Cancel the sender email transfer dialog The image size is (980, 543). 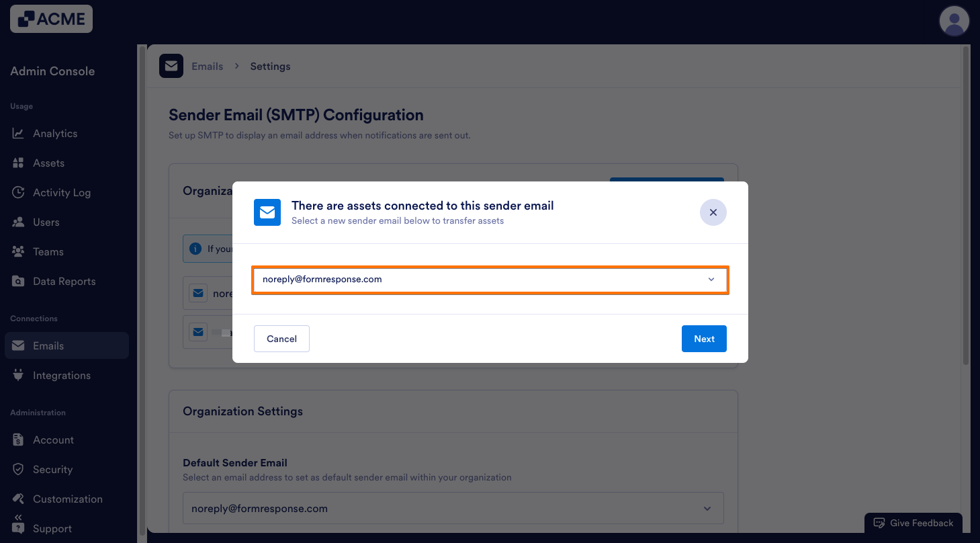[281, 339]
